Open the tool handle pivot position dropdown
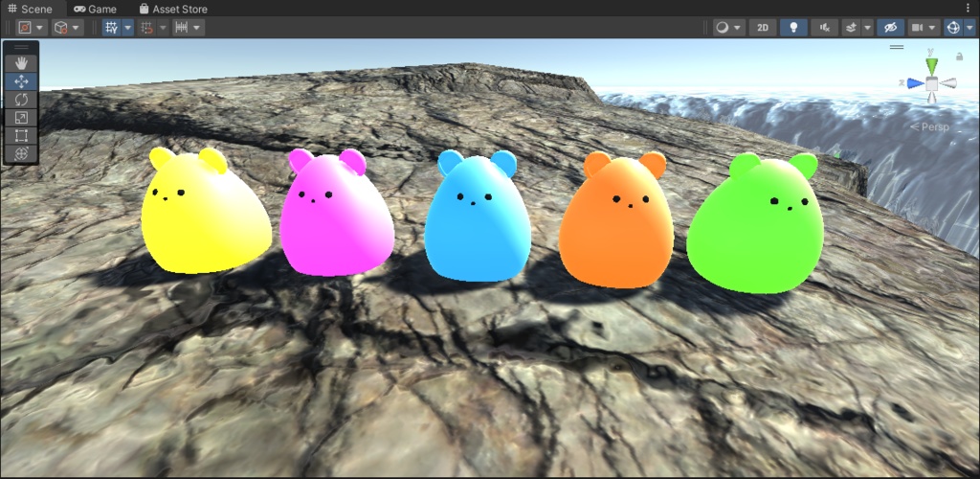Image resolution: width=980 pixels, height=479 pixels. pos(32,28)
